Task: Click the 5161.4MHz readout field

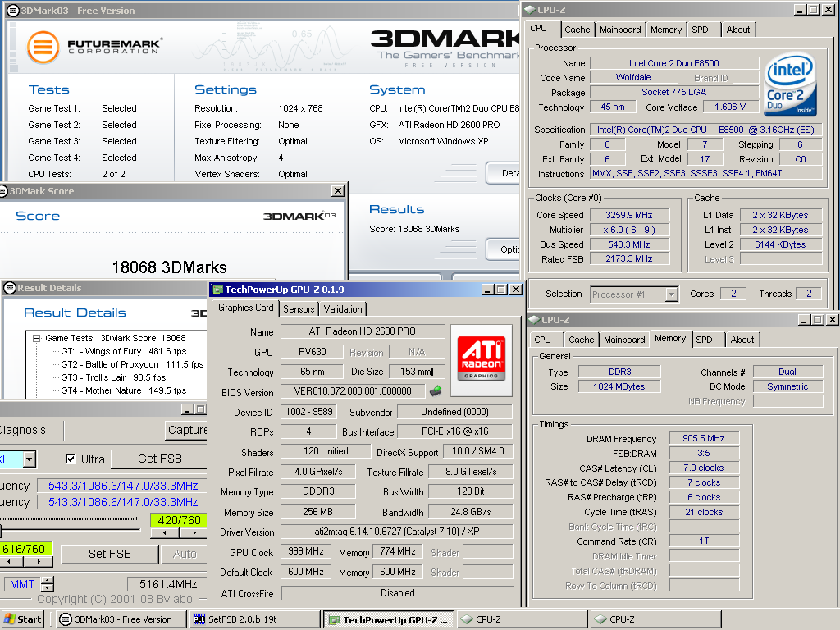Action: click(167, 584)
